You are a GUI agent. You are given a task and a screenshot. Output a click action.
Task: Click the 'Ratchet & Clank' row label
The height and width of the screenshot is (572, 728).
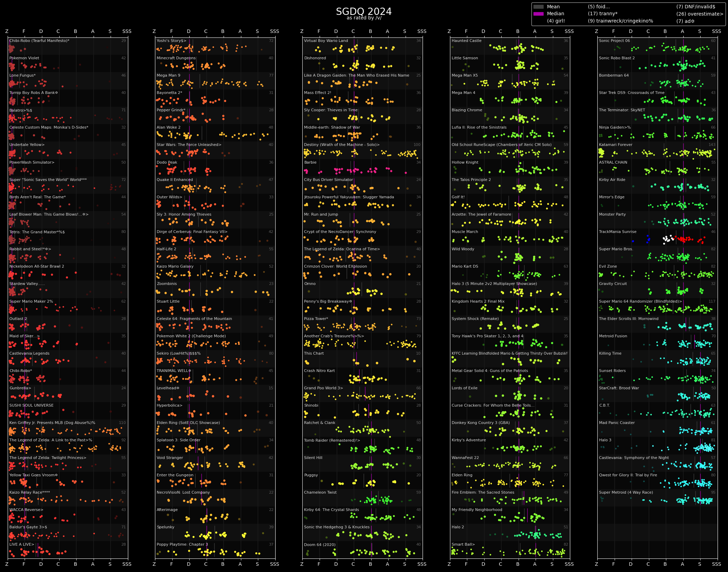(320, 423)
